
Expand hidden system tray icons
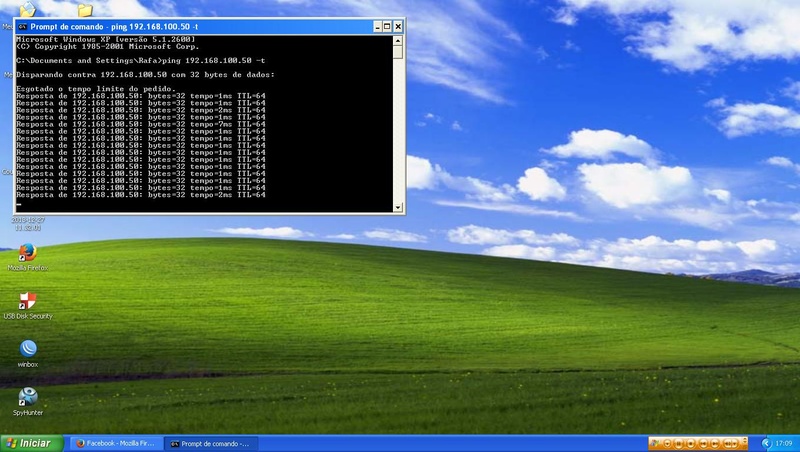(x=767, y=443)
